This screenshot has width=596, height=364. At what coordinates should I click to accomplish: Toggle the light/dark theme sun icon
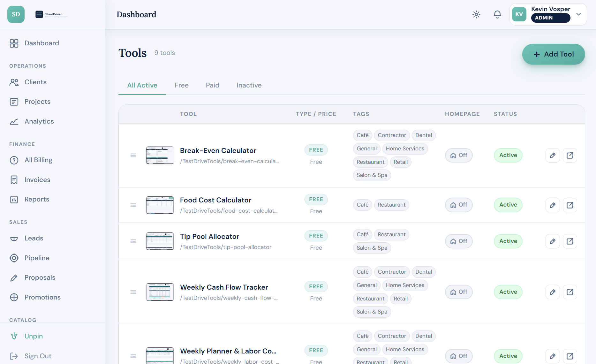click(476, 14)
